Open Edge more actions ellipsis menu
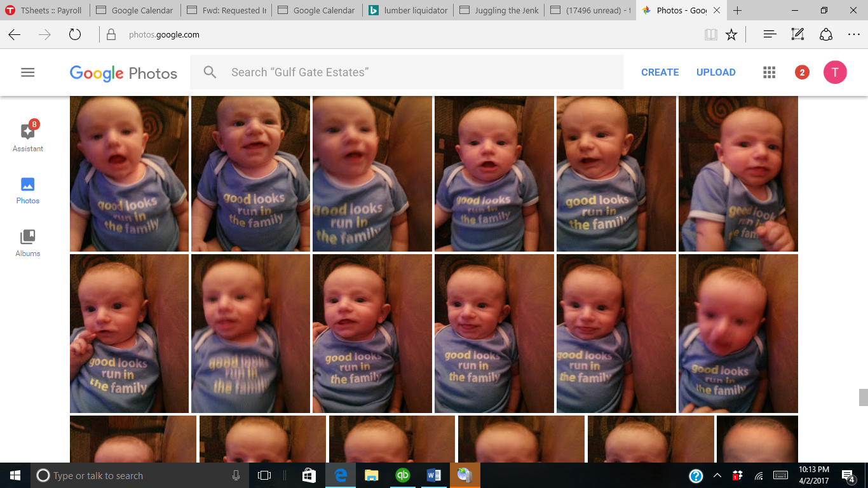 [x=853, y=35]
